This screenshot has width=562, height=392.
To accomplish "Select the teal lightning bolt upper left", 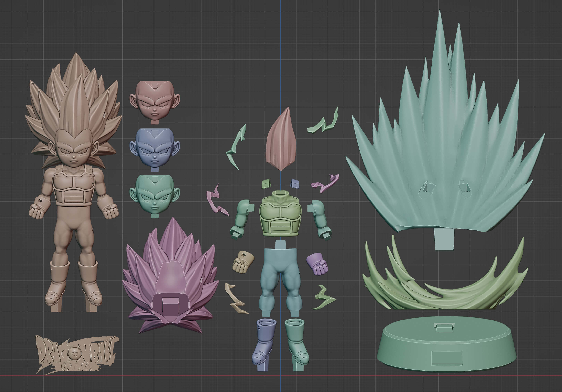I will point(236,147).
